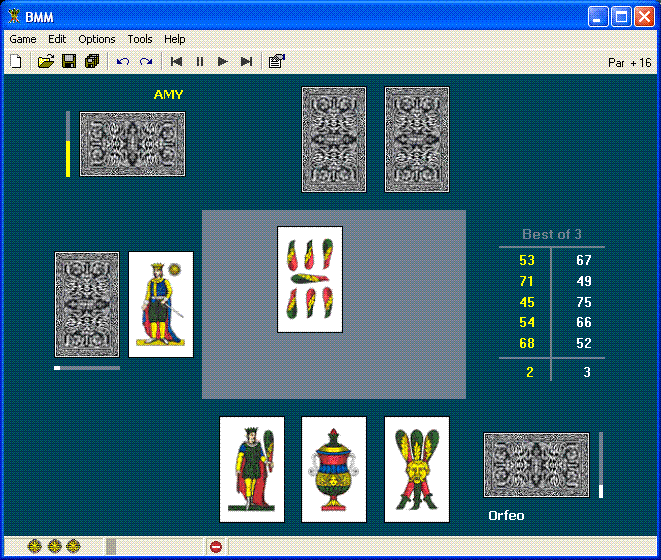This screenshot has width=661, height=560.
Task: Minimize the BMM window
Action: coord(598,17)
